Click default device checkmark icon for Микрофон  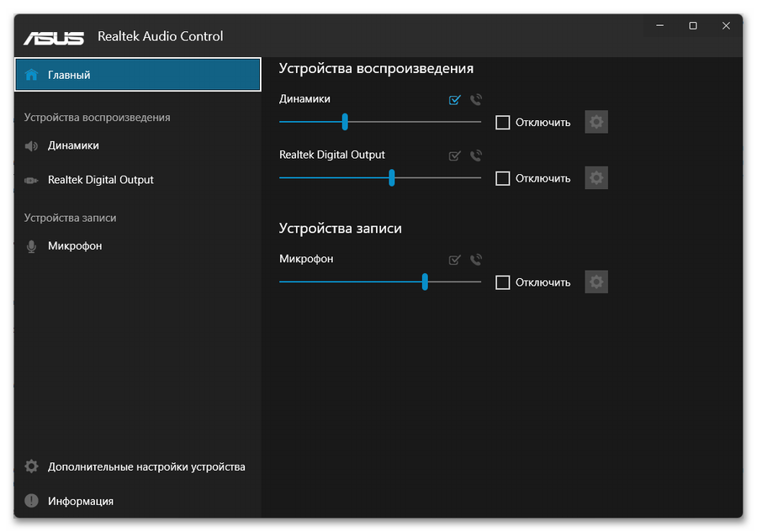[x=455, y=260]
